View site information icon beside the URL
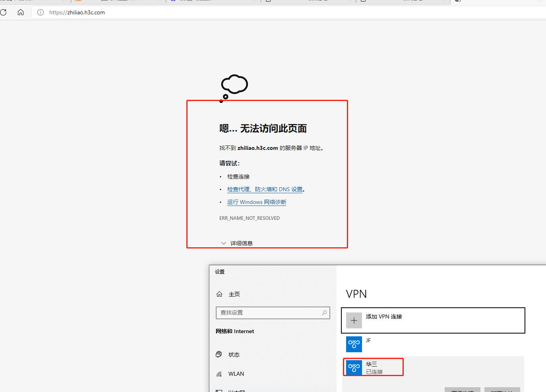 pos(41,12)
